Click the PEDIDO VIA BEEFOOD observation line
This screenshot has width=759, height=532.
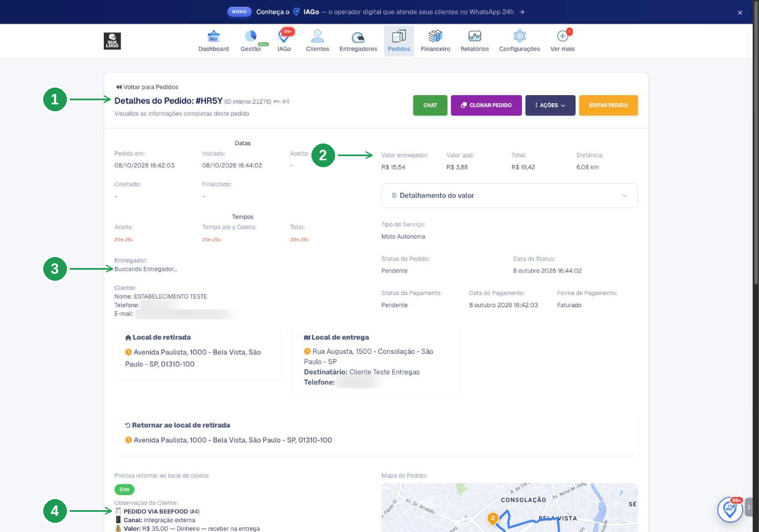tap(157, 511)
